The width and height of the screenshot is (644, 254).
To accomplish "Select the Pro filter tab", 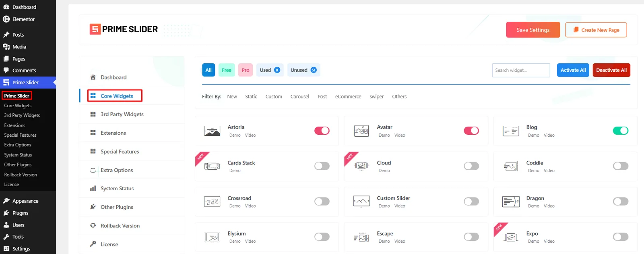I will click(x=246, y=70).
